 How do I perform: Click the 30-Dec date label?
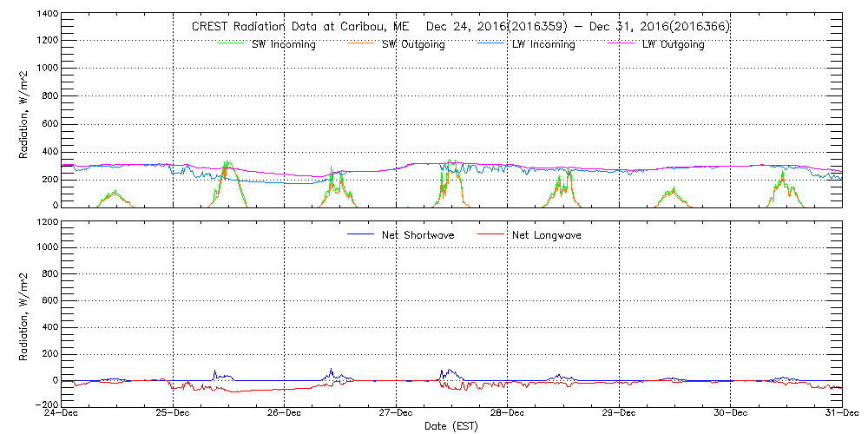click(730, 414)
